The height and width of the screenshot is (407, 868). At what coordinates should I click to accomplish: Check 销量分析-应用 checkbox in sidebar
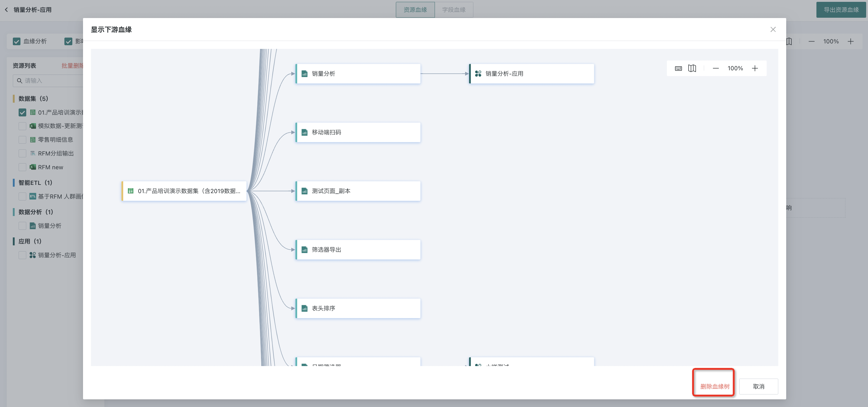(x=22, y=255)
